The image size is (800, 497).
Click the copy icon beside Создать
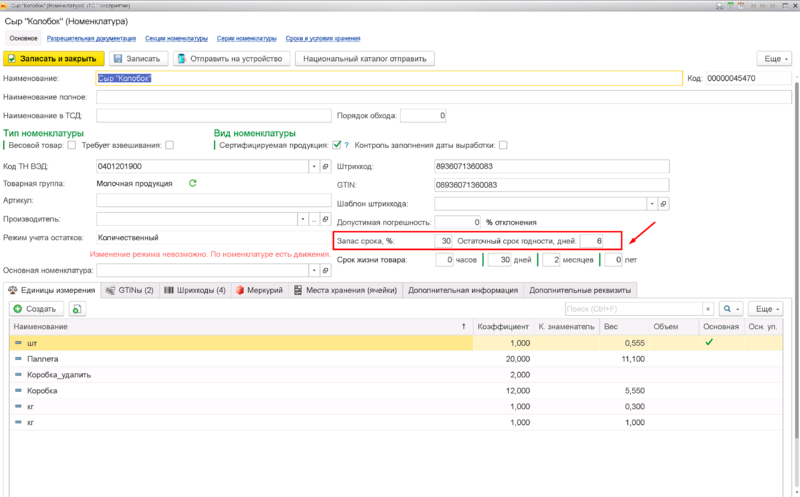77,309
